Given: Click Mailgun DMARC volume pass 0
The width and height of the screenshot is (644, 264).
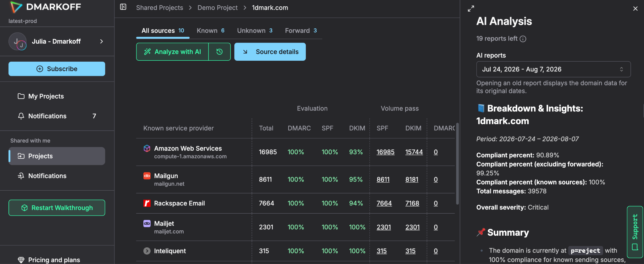Looking at the screenshot, I should point(436,179).
